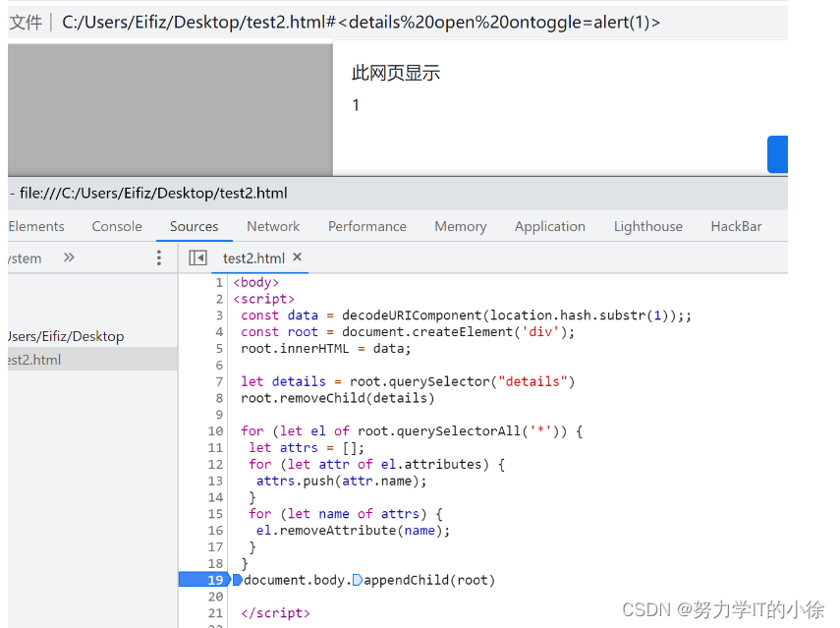This screenshot has height=628, width=840.
Task: Click the 'for (let name of attrs)' line
Action: [346, 514]
